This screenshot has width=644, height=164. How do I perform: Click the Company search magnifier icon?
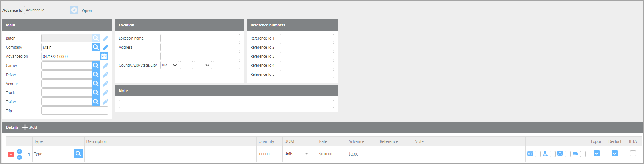(95, 47)
